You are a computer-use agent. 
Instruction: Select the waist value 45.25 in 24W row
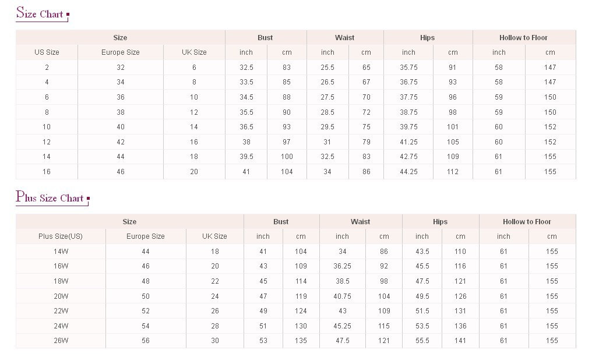[342, 326]
